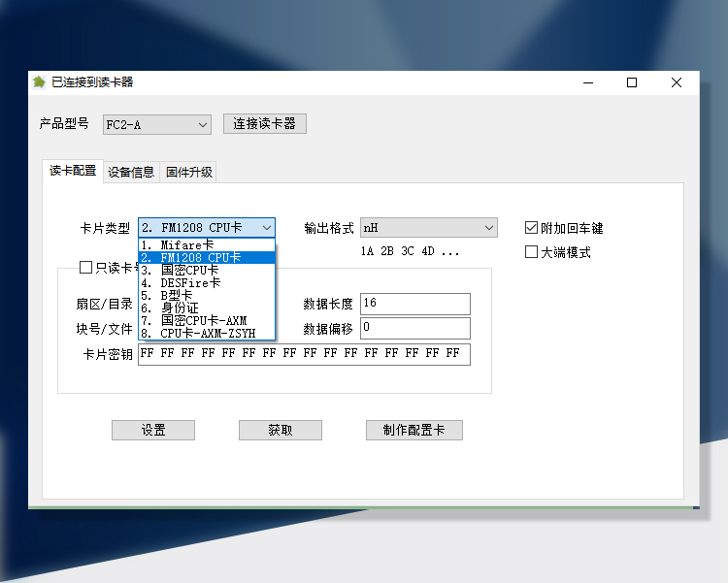
Task: Select 8. CPU卡-AXM-ZSYH option
Action: tap(207, 333)
